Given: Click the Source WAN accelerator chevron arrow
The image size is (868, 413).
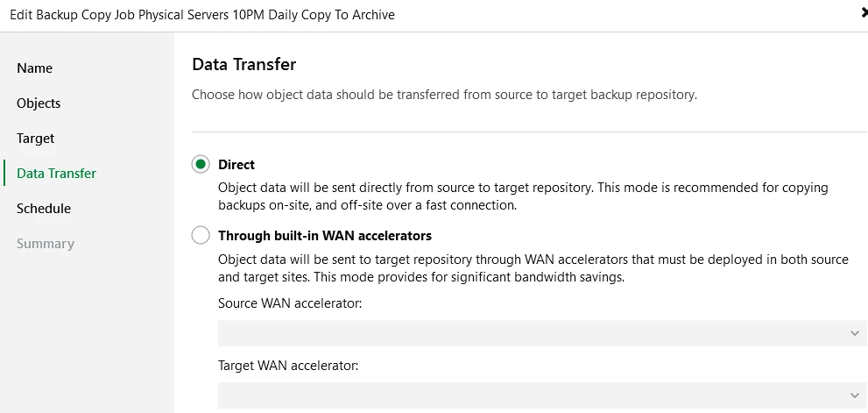Looking at the screenshot, I should tap(855, 333).
